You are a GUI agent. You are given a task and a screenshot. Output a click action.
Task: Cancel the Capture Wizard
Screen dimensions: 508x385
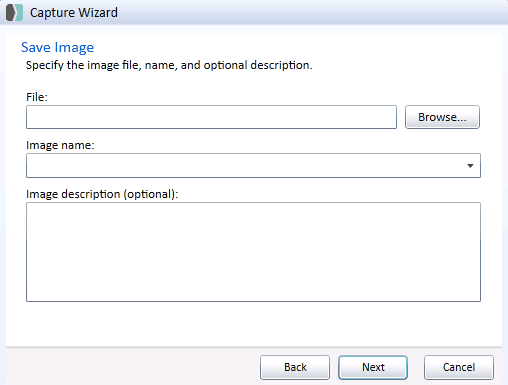tap(459, 367)
